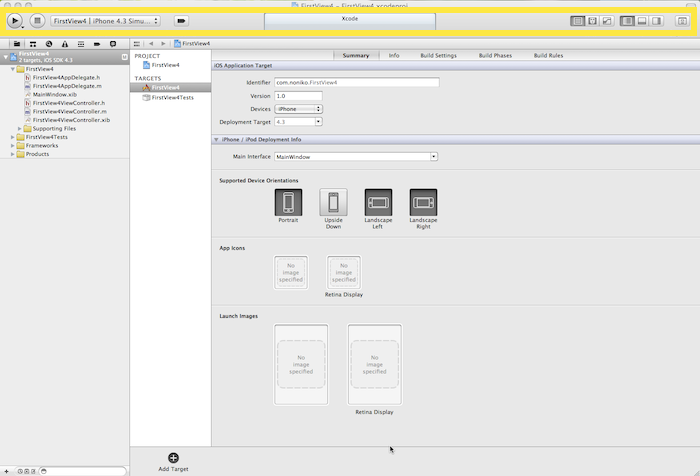Switch to the Summary tab
This screenshot has height=476, width=700.
coord(356,55)
